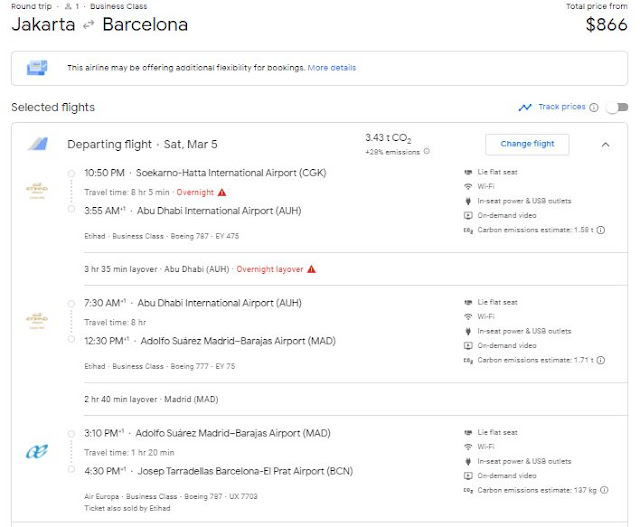This screenshot has width=640, height=527.
Task: Click the passenger count icon at the top
Action: [x=66, y=6]
